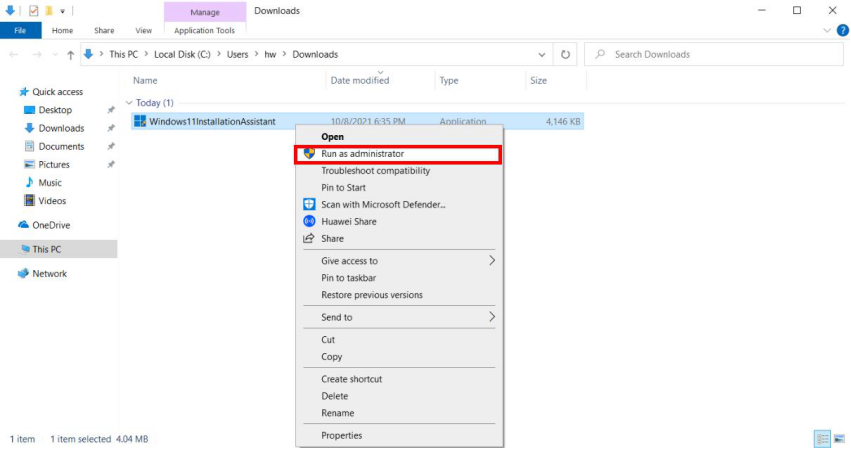Switch to large icons view in status bar
Screen dimensions: 851x449
[838, 438]
